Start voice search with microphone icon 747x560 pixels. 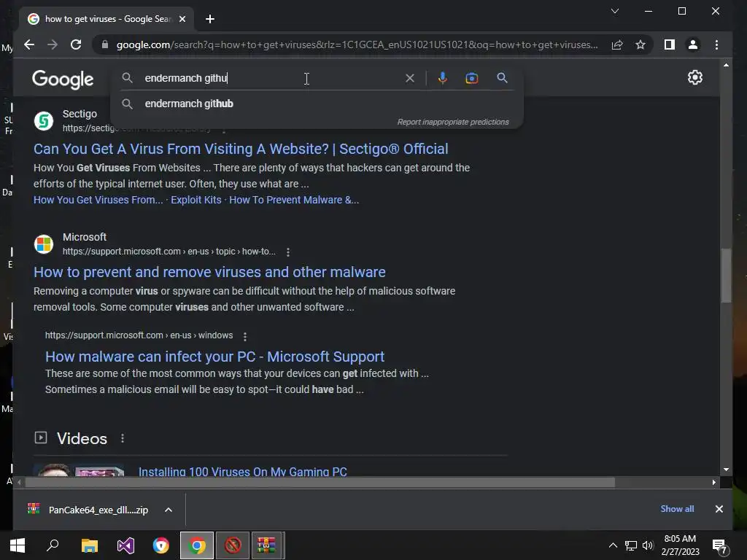point(443,78)
